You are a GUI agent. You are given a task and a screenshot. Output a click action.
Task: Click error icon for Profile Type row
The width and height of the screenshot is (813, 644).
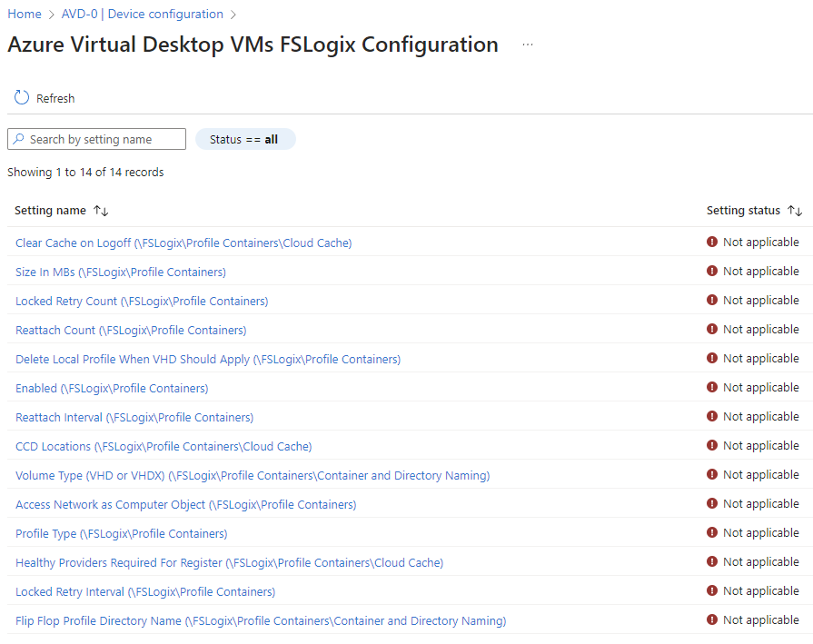(712, 532)
